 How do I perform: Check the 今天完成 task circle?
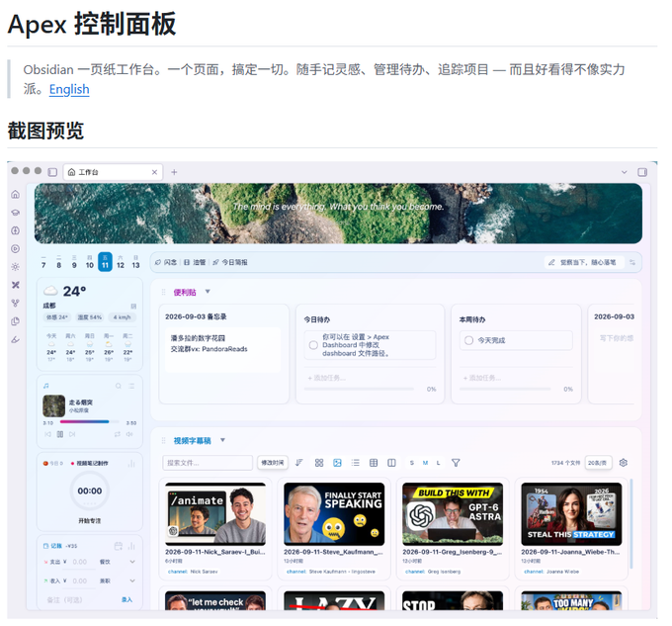(468, 340)
